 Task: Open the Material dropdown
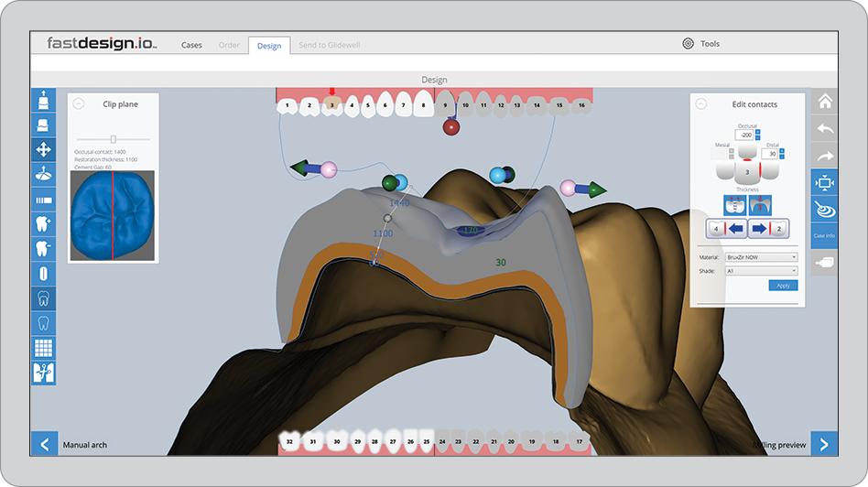coord(761,257)
